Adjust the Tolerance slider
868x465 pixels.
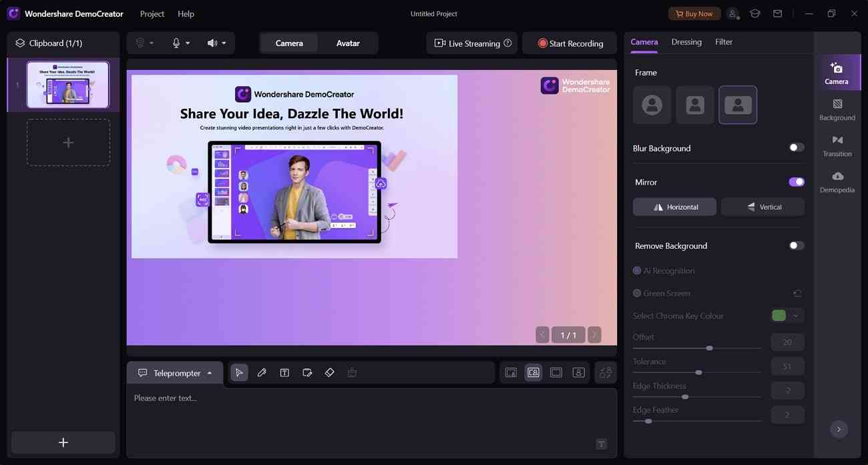coord(697,372)
